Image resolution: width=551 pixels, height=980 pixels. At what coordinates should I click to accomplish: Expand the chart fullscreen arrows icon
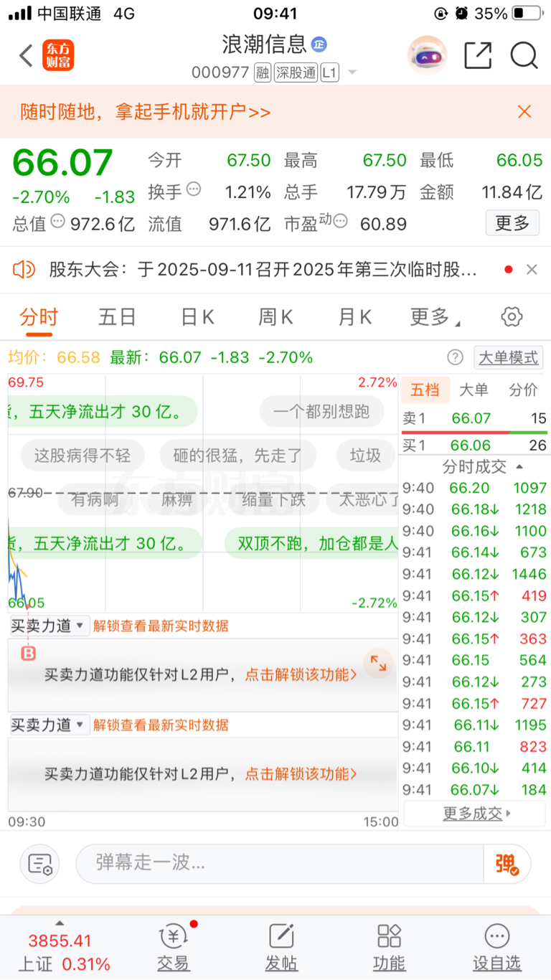click(378, 664)
